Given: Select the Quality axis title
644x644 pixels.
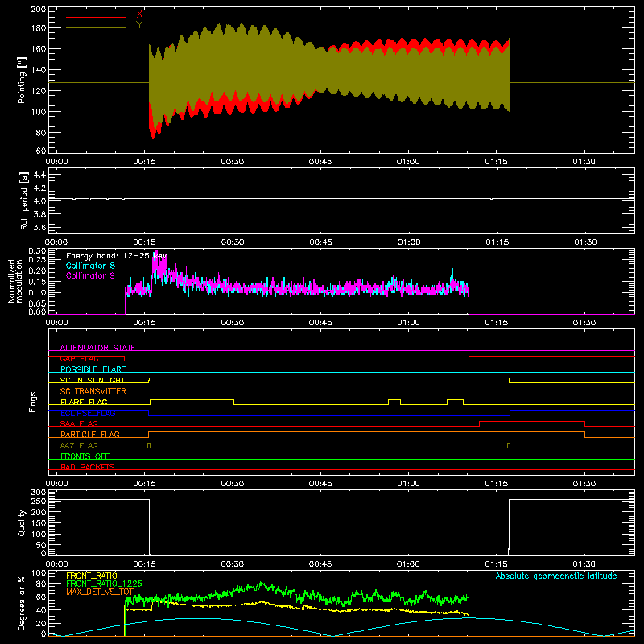Looking at the screenshot, I should (x=22, y=522).
